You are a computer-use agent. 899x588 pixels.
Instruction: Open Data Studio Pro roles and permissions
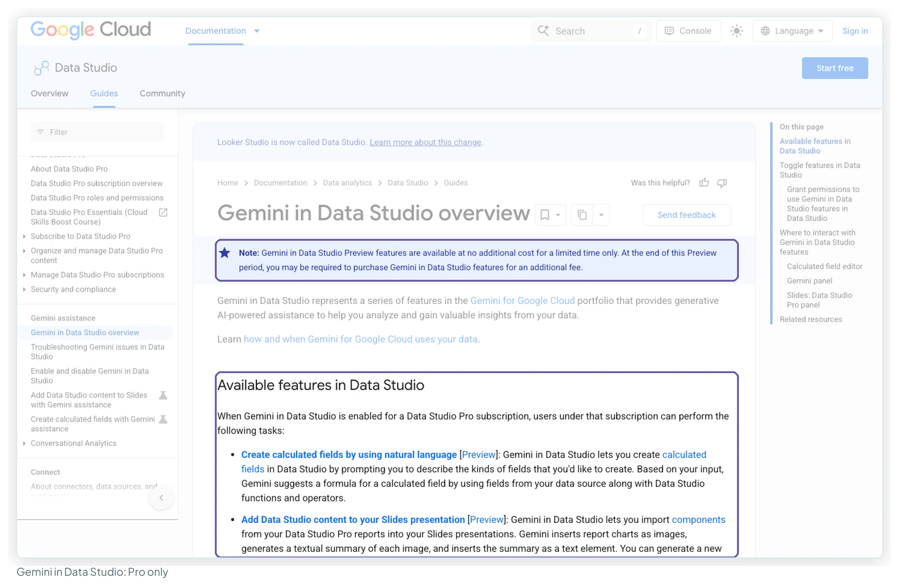point(97,198)
